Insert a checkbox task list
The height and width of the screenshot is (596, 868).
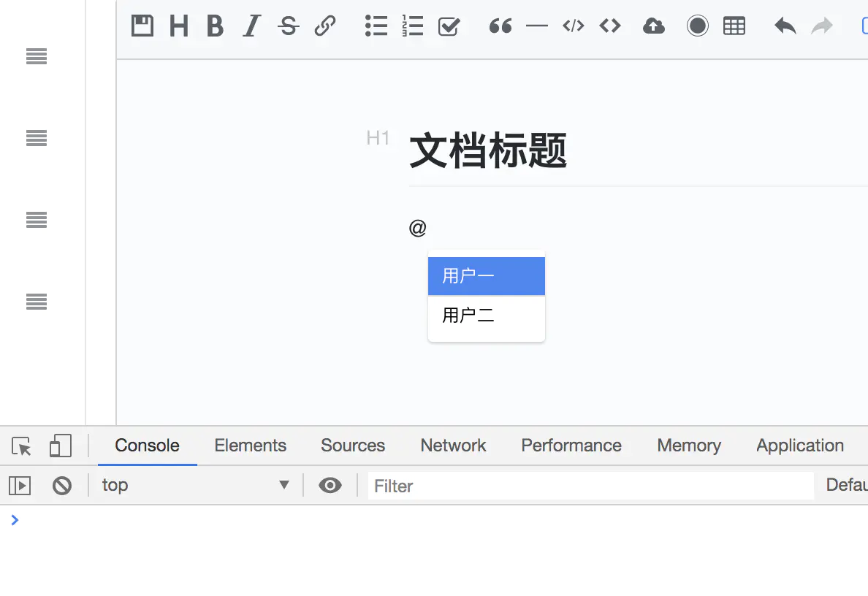pos(449,26)
